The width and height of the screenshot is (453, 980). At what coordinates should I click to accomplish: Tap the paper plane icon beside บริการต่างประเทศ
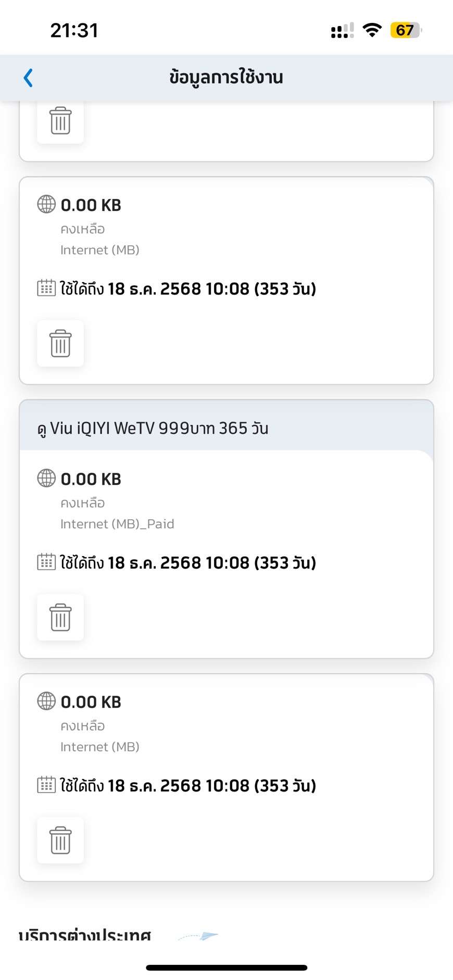pos(199,936)
